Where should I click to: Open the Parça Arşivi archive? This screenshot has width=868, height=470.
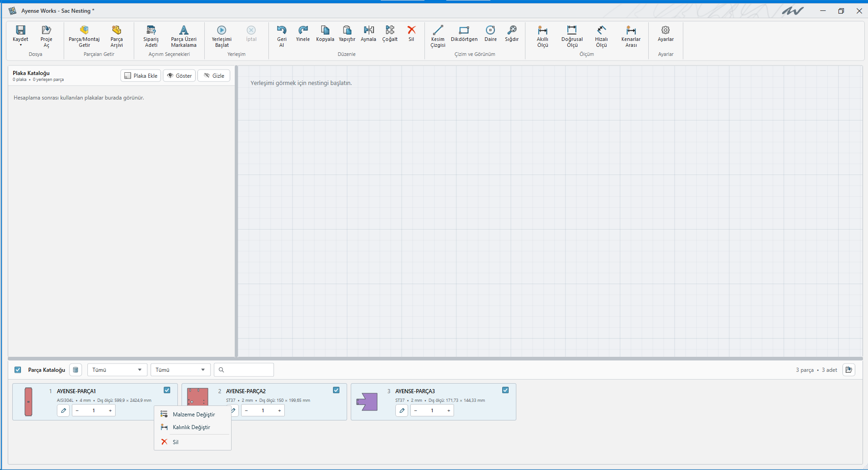click(116, 36)
